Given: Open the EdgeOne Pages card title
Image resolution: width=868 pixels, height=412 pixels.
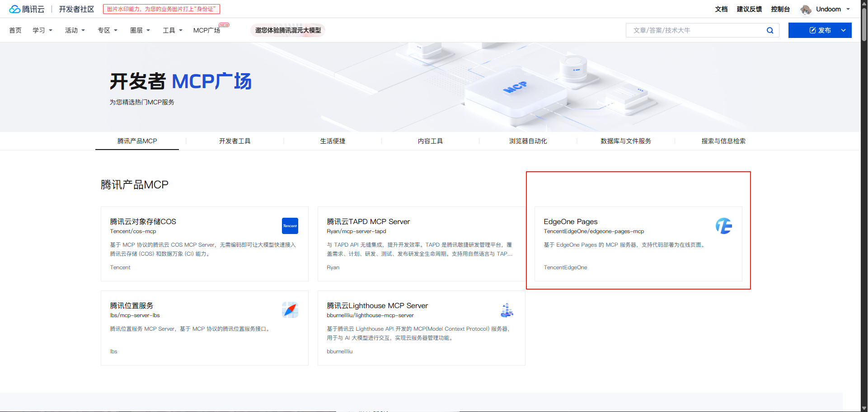Looking at the screenshot, I should (x=570, y=221).
